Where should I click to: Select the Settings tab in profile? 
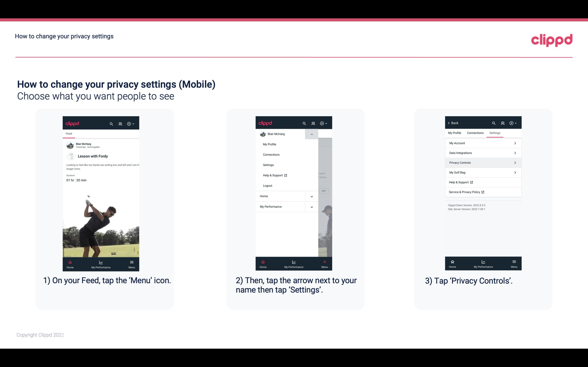click(x=495, y=133)
